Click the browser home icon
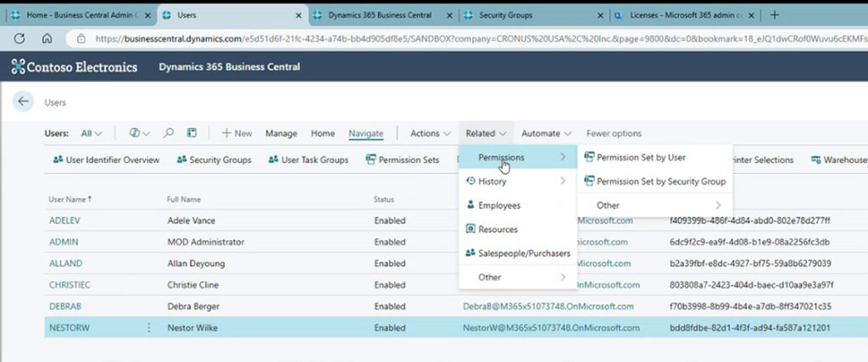Viewport: 868px width, 362px height. 47,38
